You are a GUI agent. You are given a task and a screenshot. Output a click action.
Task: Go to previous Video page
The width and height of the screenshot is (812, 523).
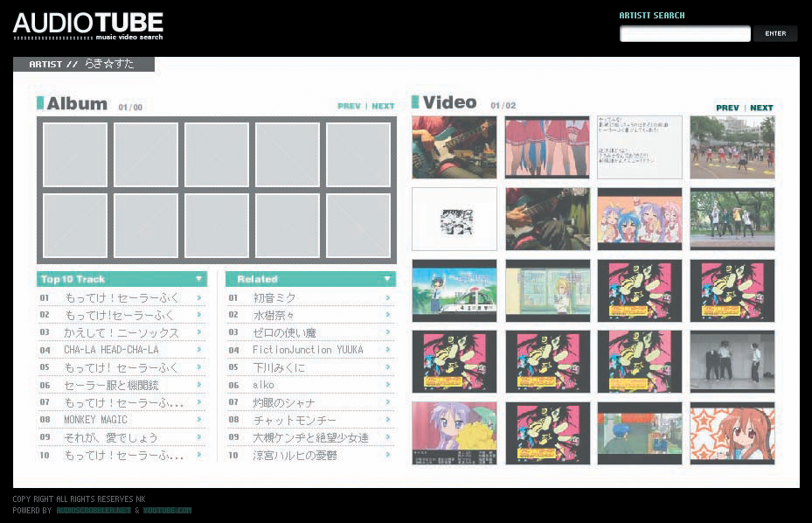pos(727,108)
